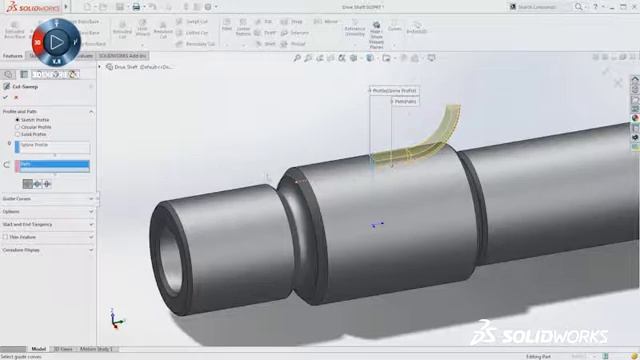Play the video overlay button

56,42
